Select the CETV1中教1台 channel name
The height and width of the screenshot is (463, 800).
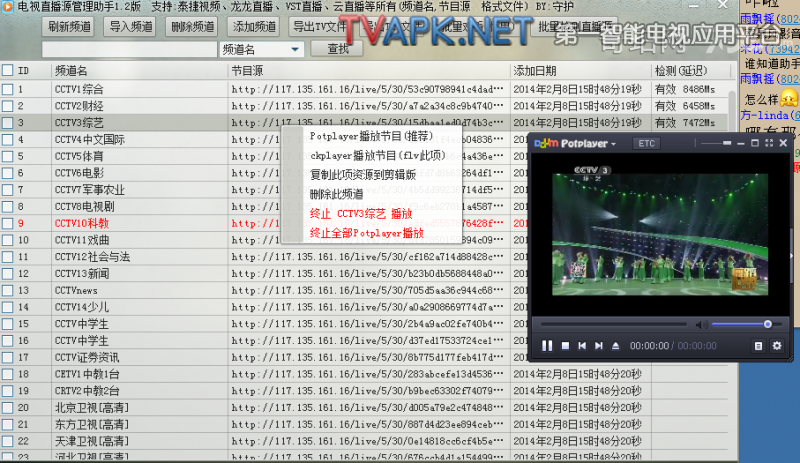[x=87, y=374]
